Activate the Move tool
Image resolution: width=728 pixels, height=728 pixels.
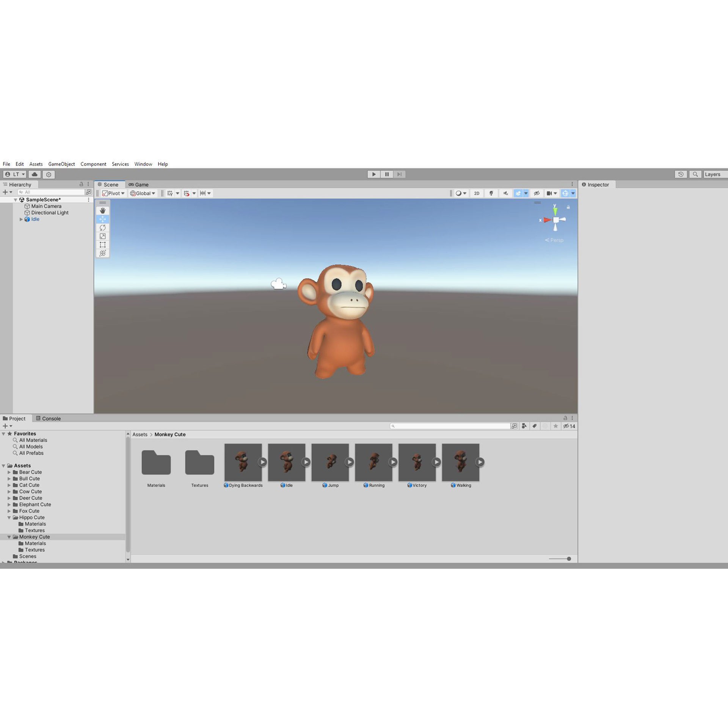click(102, 219)
